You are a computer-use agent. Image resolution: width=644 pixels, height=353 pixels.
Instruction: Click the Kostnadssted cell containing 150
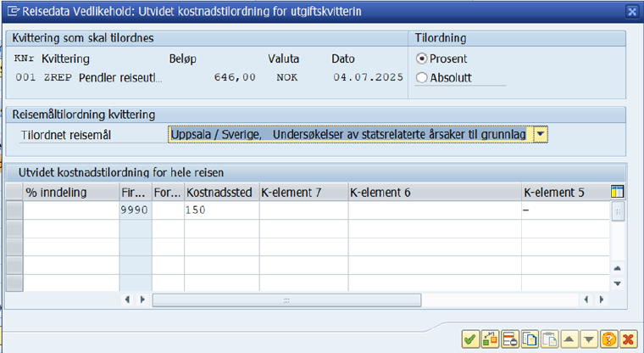(x=221, y=210)
